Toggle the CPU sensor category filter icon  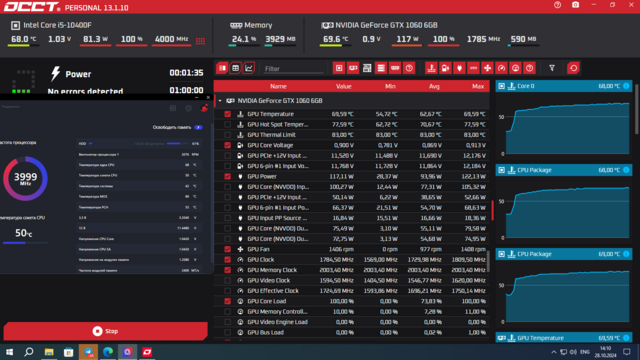click(x=339, y=68)
